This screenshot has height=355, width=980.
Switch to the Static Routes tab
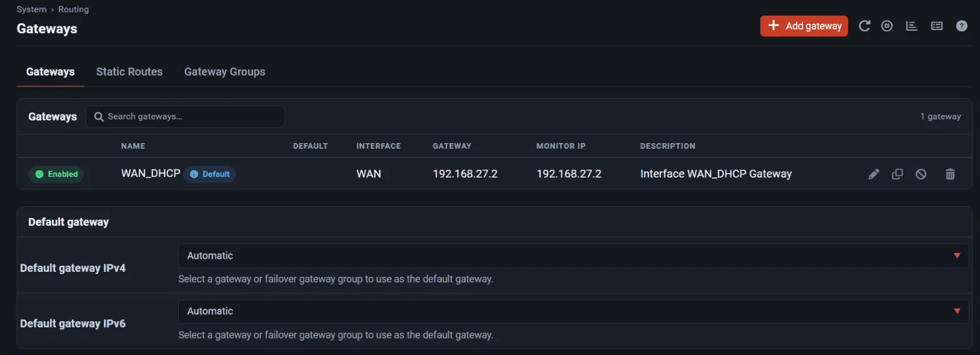[129, 72]
